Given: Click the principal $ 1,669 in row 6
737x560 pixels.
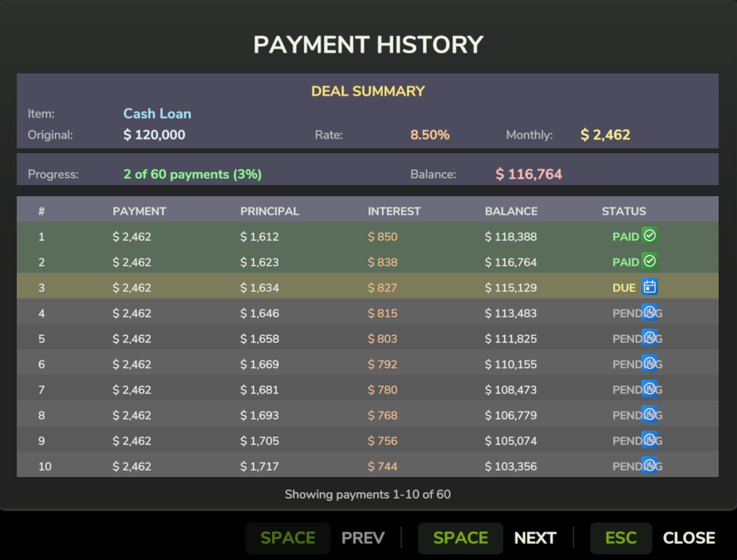Looking at the screenshot, I should [x=259, y=365].
